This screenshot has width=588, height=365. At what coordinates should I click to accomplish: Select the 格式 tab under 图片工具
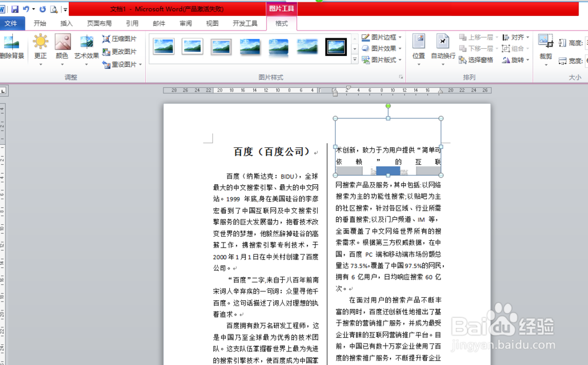click(282, 24)
